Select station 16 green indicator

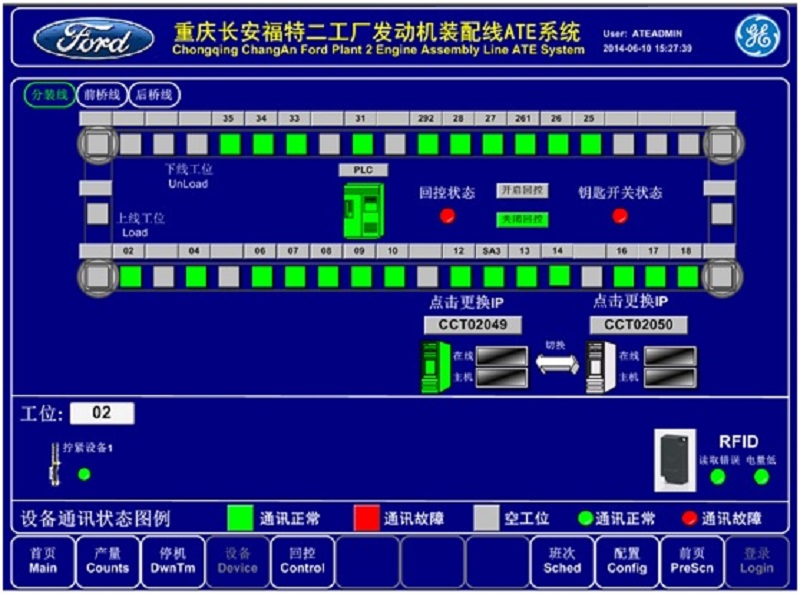pyautogui.click(x=623, y=277)
